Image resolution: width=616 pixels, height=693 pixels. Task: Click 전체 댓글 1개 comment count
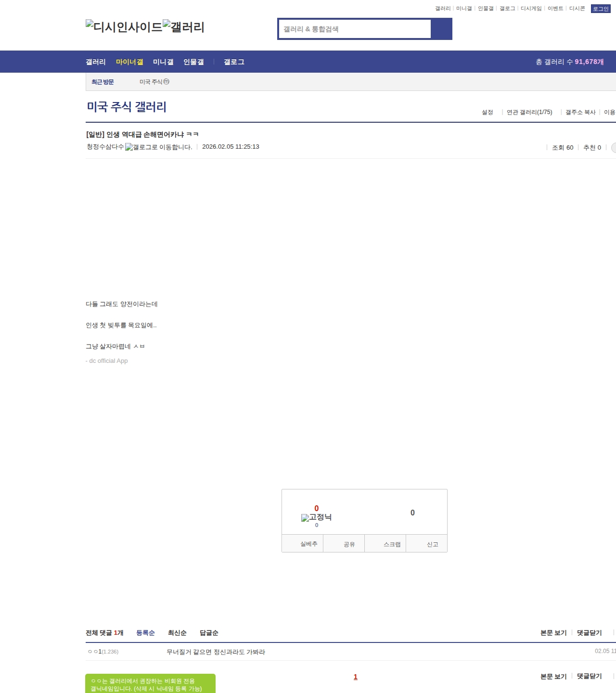(104, 633)
